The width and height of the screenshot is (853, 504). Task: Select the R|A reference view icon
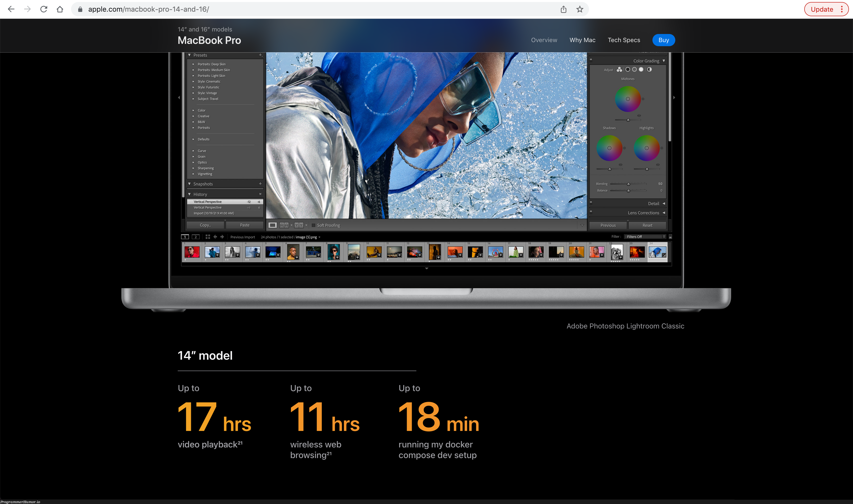tap(284, 225)
